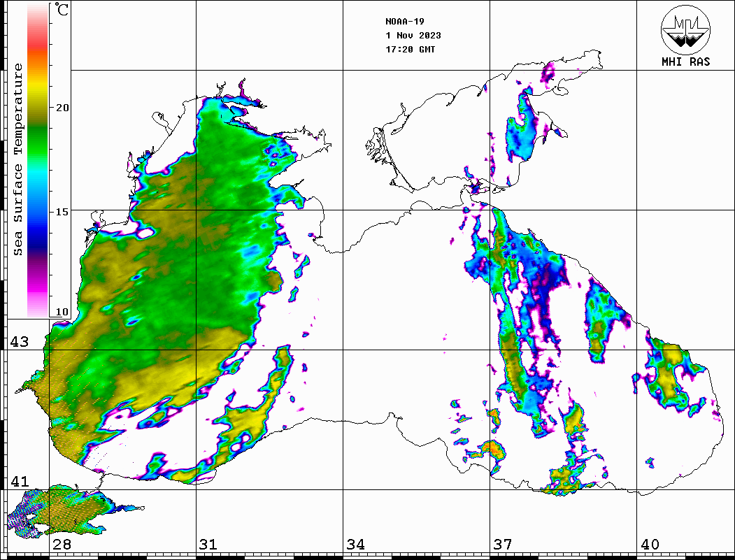The image size is (735, 560).
Task: Click the °C unit label
Action: 62,9
